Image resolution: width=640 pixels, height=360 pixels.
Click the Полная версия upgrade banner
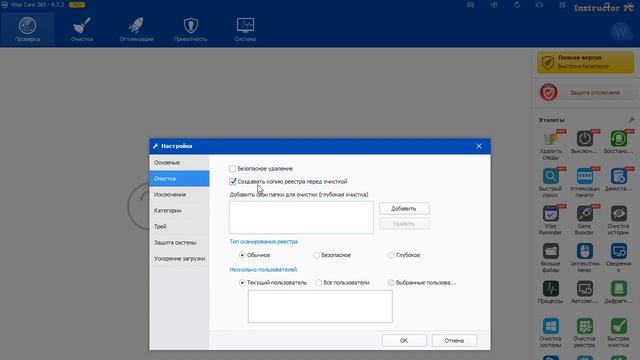click(585, 62)
